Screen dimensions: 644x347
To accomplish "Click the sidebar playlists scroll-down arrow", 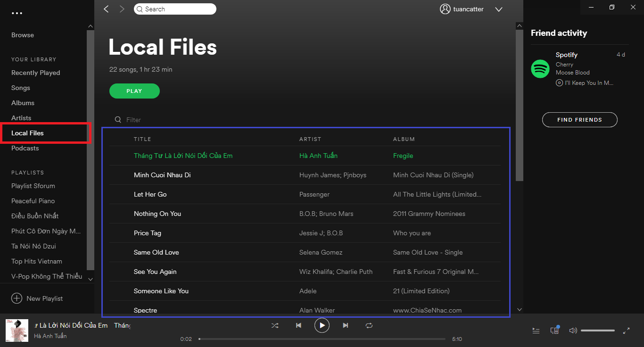I will click(x=91, y=279).
